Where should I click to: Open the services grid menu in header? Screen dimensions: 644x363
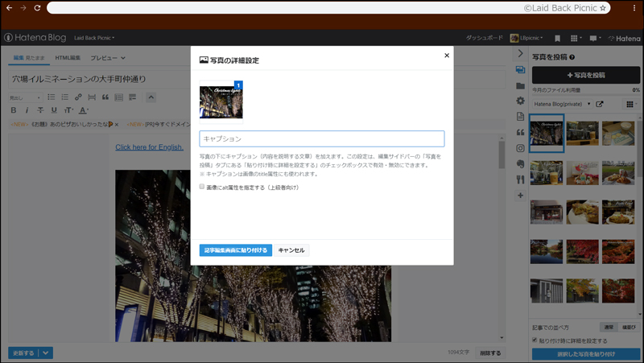coord(576,38)
